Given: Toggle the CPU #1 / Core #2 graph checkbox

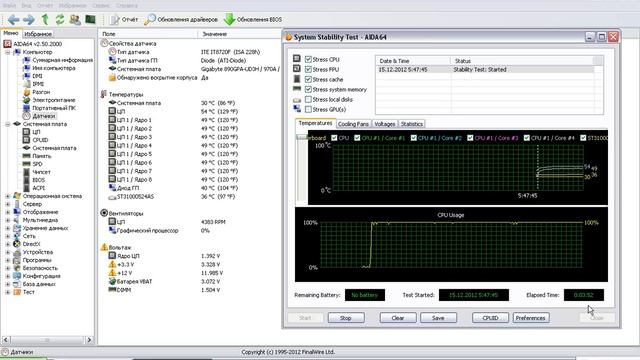Looking at the screenshot, I should pos(414,138).
